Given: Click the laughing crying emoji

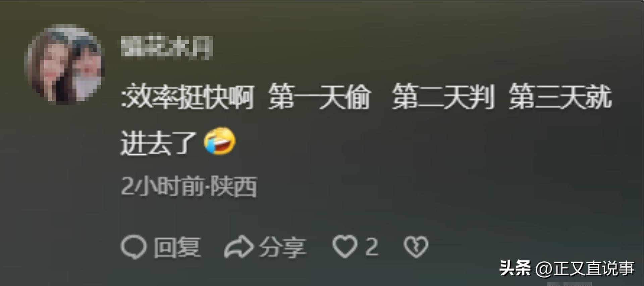Looking at the screenshot, I should coord(220,141).
